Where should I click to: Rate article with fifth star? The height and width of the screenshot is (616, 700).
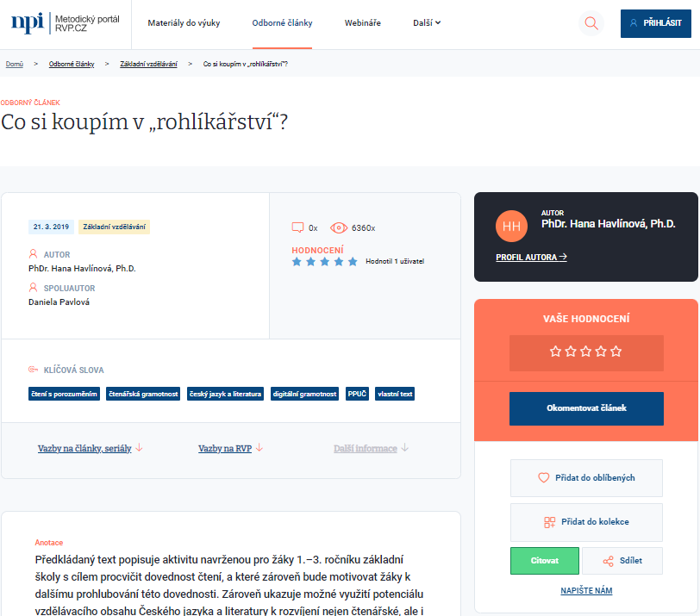point(616,352)
